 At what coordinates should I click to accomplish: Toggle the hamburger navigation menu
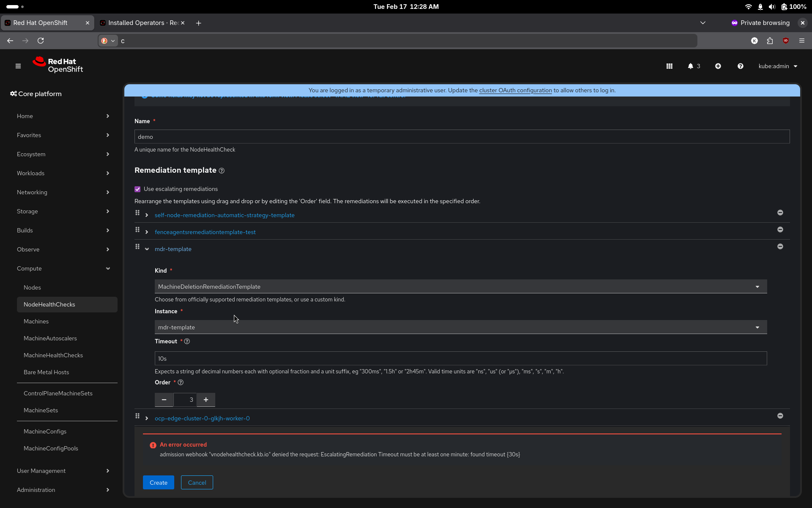[18, 66]
